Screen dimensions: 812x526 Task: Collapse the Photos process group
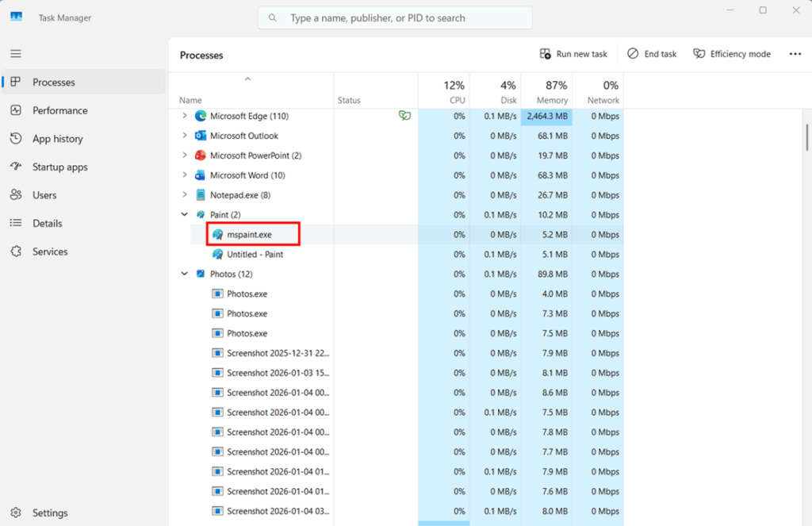click(x=184, y=273)
